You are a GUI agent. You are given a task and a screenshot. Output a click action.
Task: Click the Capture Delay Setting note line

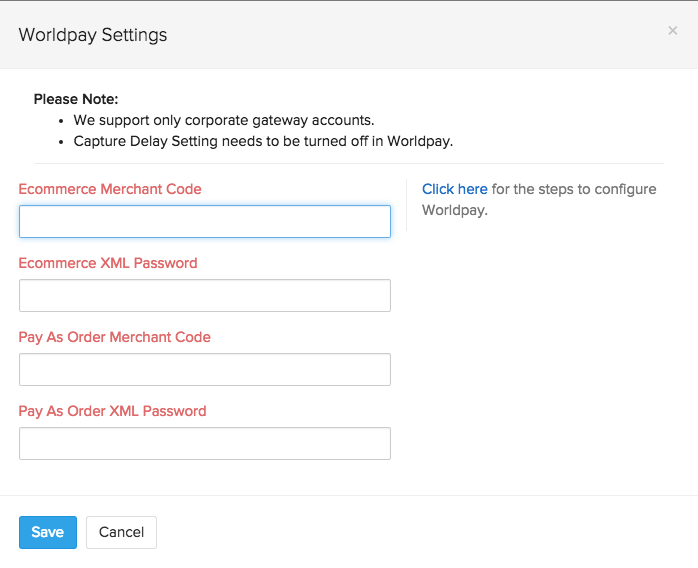[263, 141]
